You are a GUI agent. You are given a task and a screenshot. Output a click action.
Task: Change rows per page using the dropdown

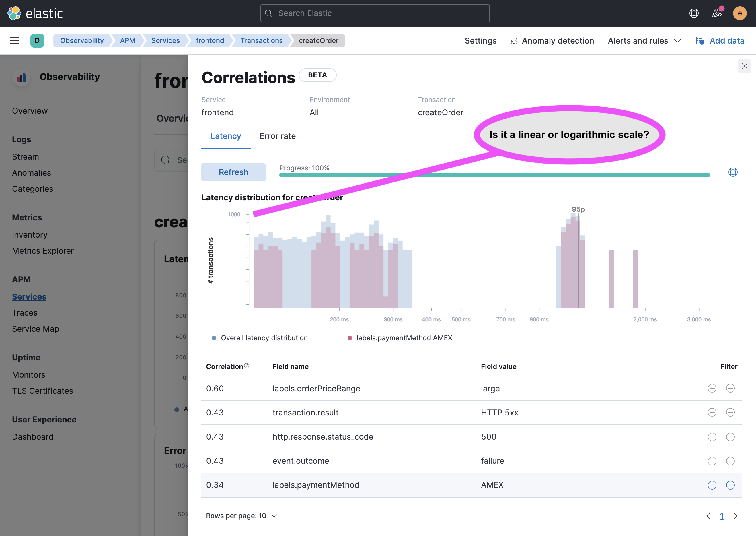click(242, 516)
